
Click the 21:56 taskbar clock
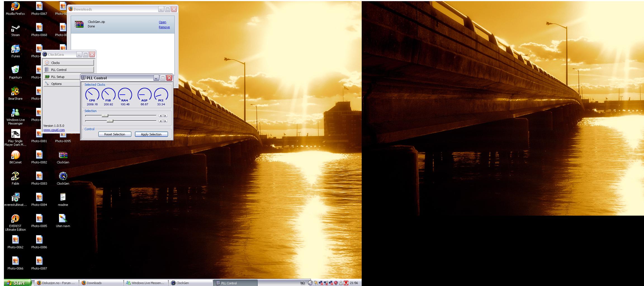coord(354,283)
